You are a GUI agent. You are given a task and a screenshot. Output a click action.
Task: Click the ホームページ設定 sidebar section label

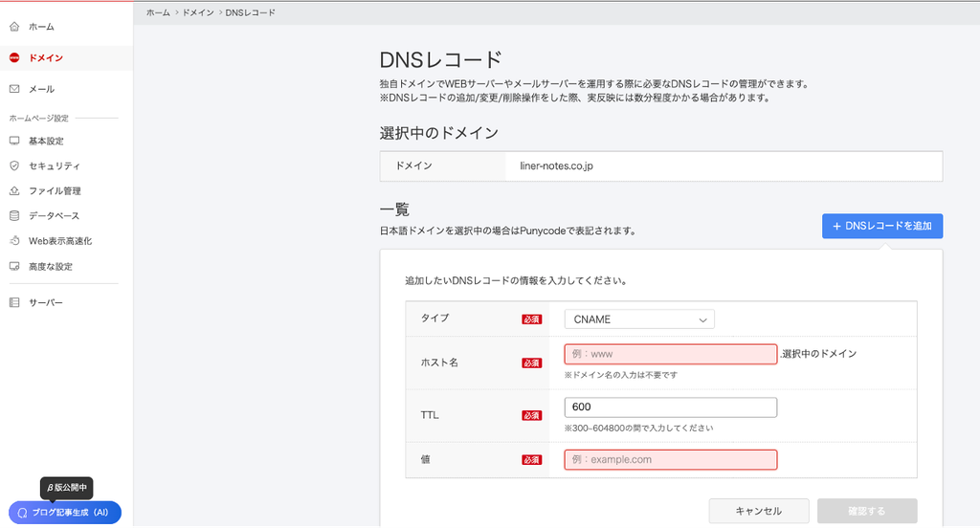38,118
